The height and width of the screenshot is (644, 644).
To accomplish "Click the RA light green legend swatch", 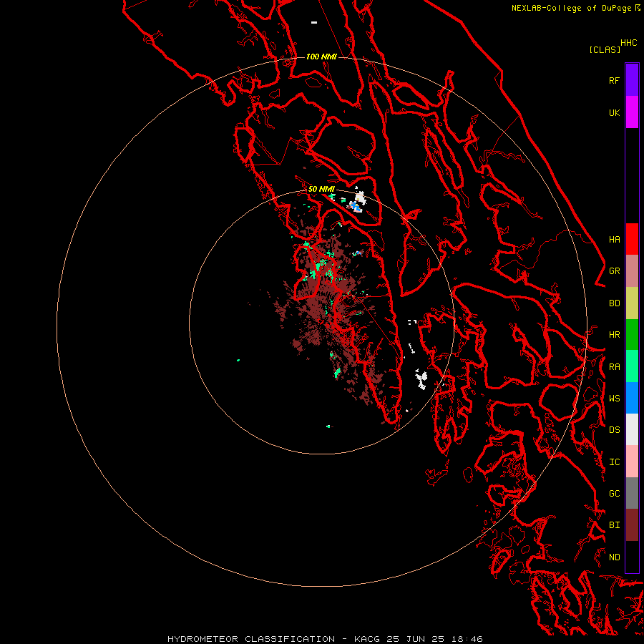I will point(632,366).
